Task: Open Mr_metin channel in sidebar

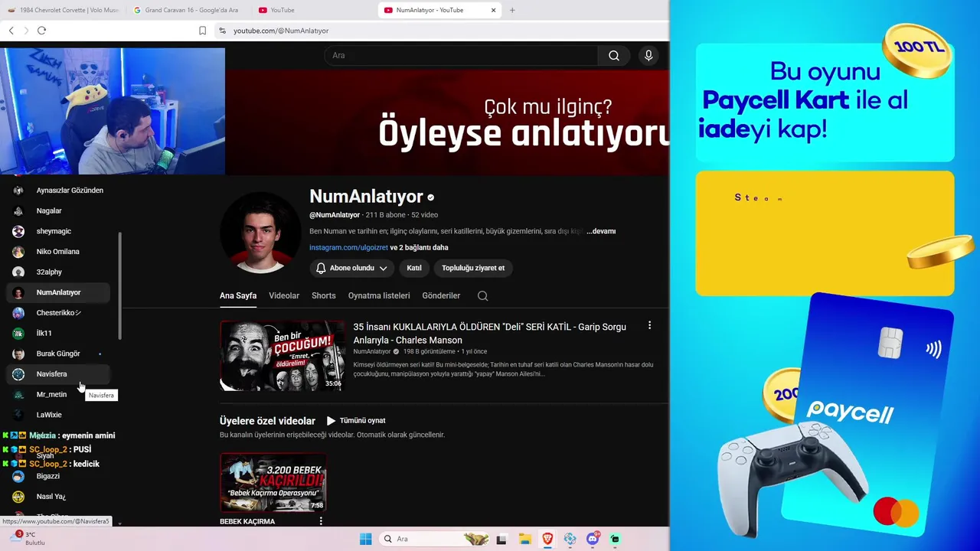Action: tap(58, 394)
